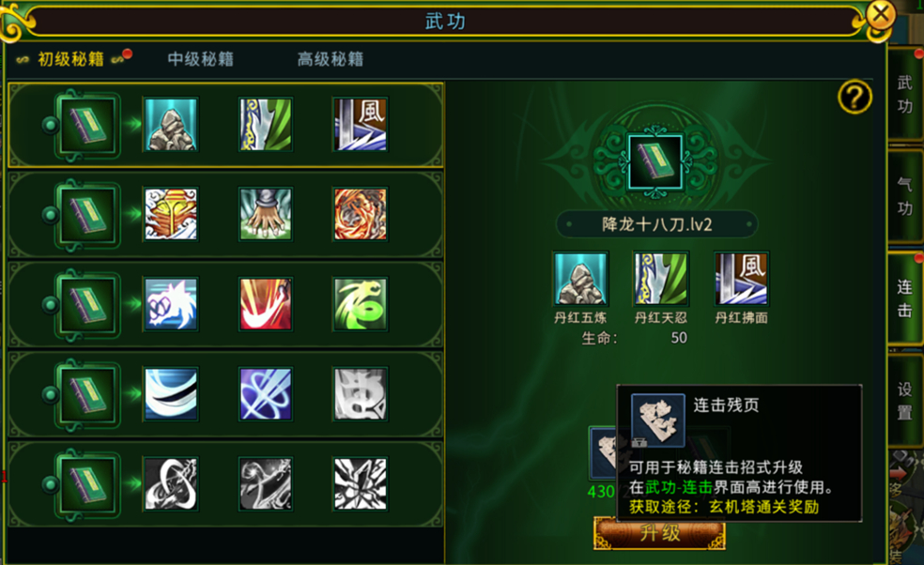Click the 降龙十八刀.lv2 name label

(656, 224)
